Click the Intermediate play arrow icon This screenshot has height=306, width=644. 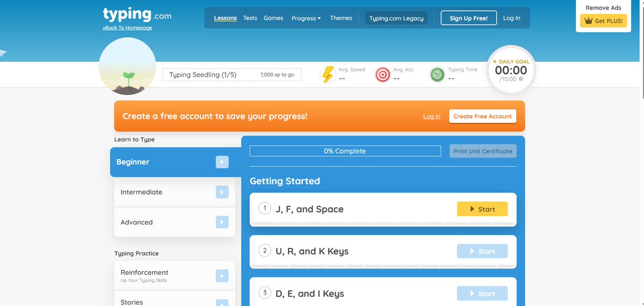click(x=222, y=192)
